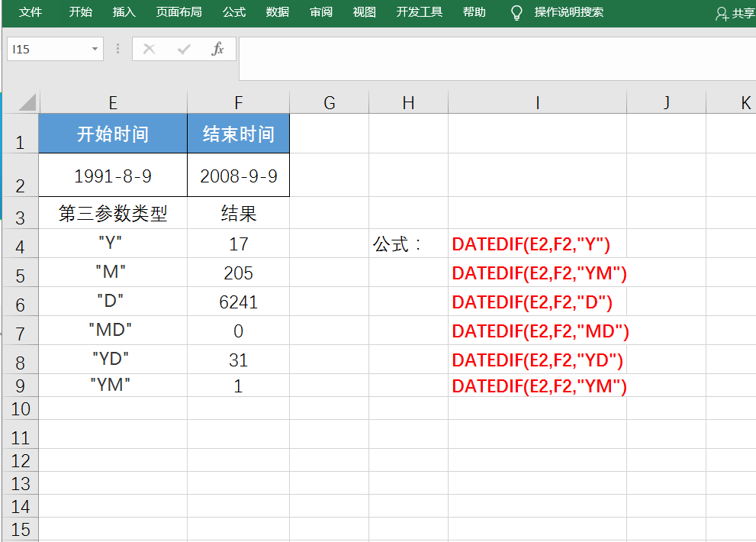
Task: Select the 结果 cell
Action: point(238,213)
